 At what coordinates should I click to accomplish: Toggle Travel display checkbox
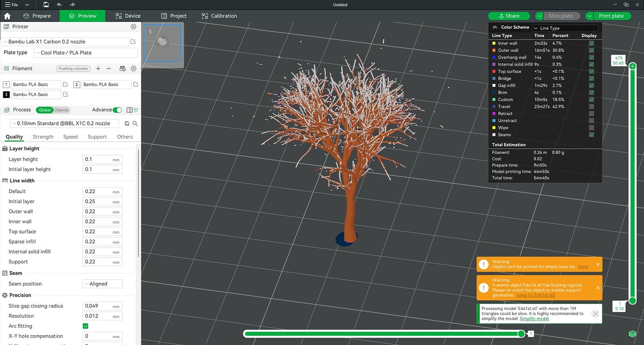click(x=592, y=107)
